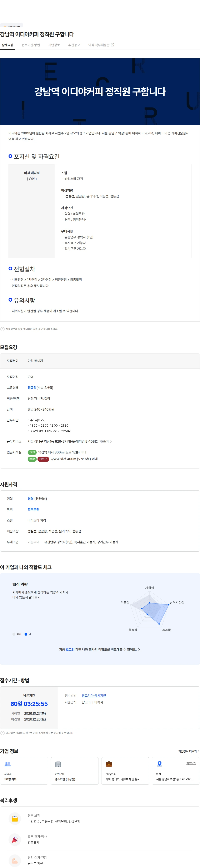
Task: Click the 사원수 50명 이하 card
Action: 24,771
